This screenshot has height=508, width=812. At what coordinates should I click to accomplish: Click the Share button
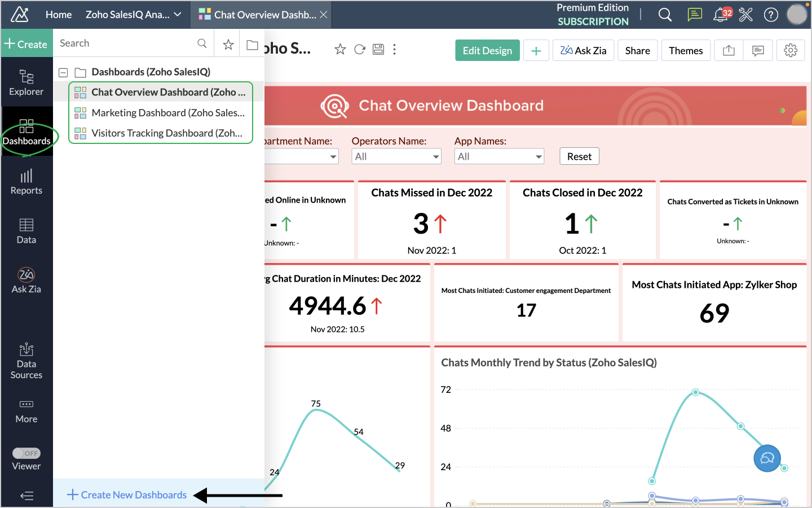click(x=637, y=50)
